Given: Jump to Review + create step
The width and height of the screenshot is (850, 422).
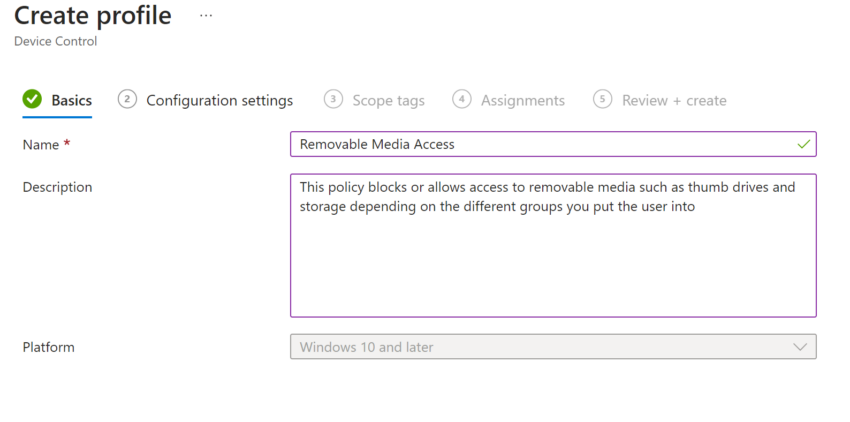Looking at the screenshot, I should [x=674, y=100].
